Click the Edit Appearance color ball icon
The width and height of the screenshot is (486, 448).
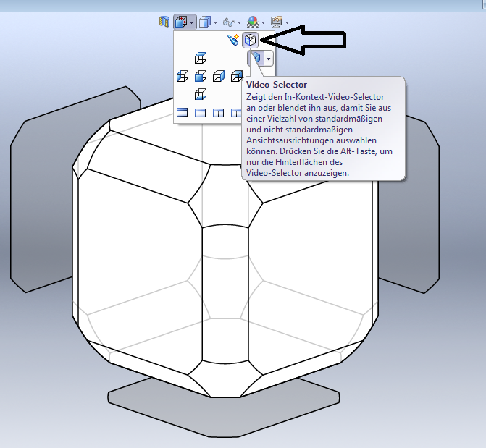coord(252,22)
